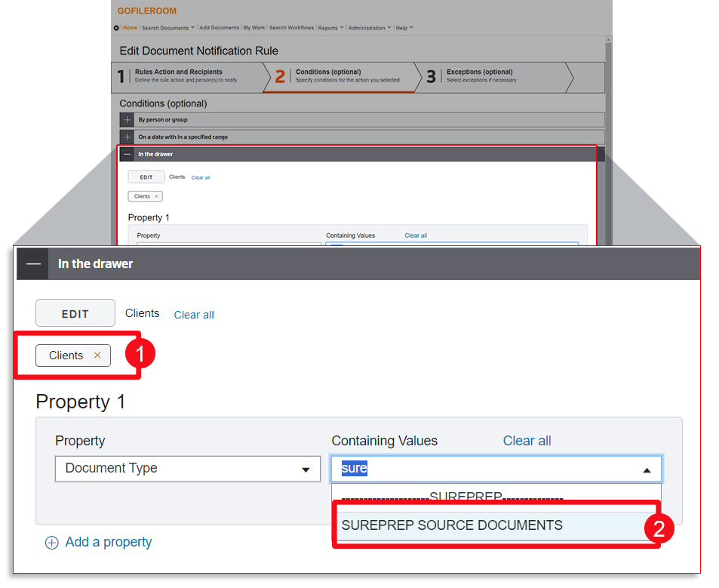Image resolution: width=719 pixels, height=588 pixels.
Task: Click the GOFILEROOM logo
Action: [146, 11]
